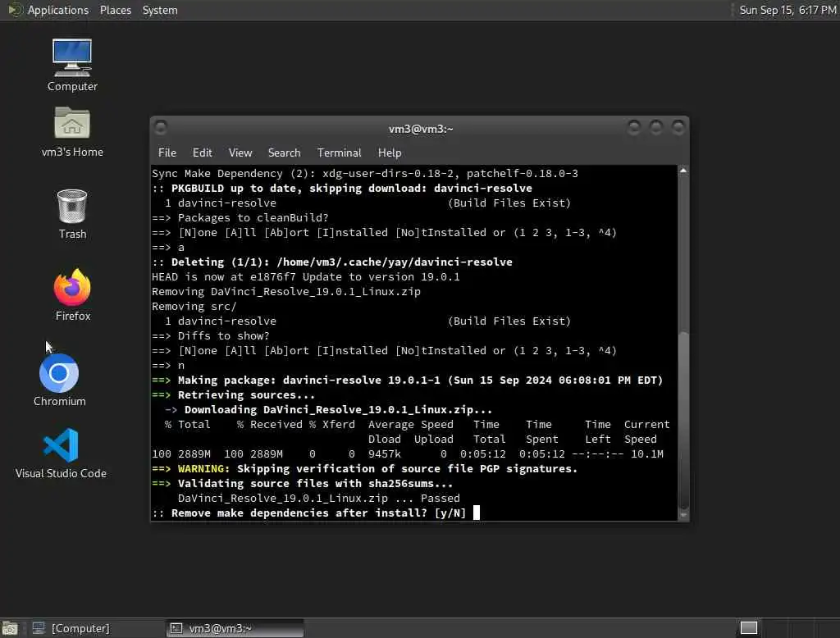Open the Computer desktop icon
Image resolution: width=840 pixels, height=638 pixels.
(x=72, y=65)
